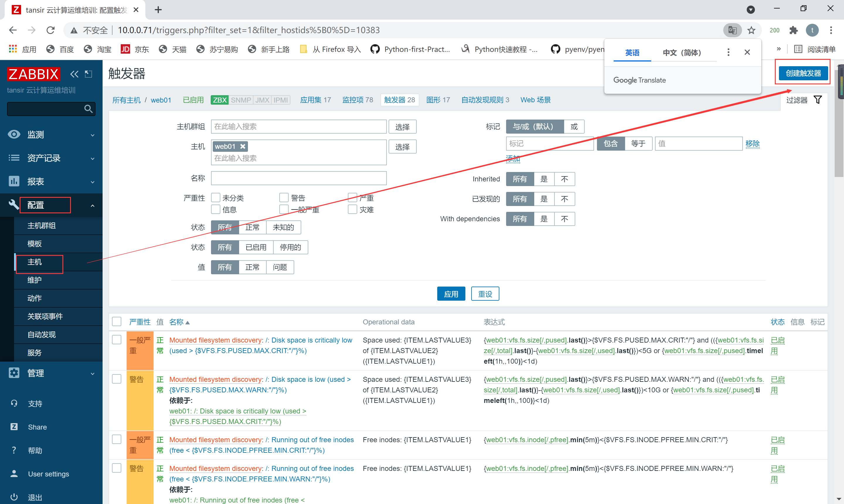Go back to previous page

pyautogui.click(x=13, y=30)
